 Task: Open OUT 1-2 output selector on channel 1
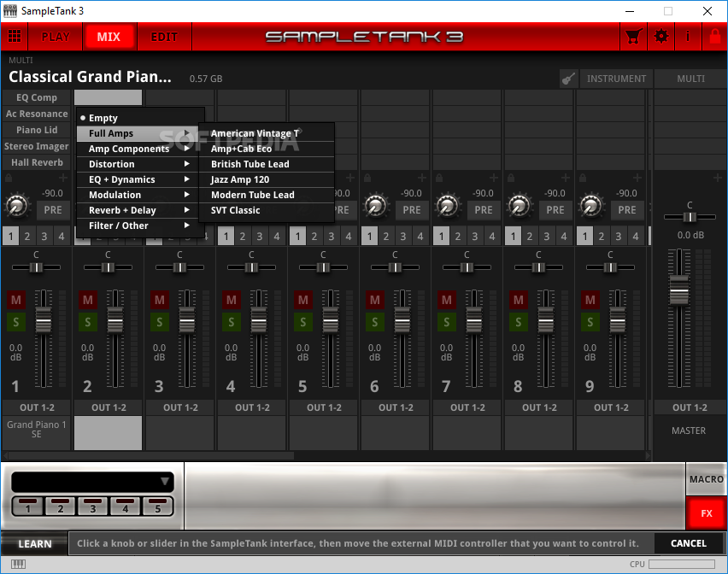coord(37,407)
